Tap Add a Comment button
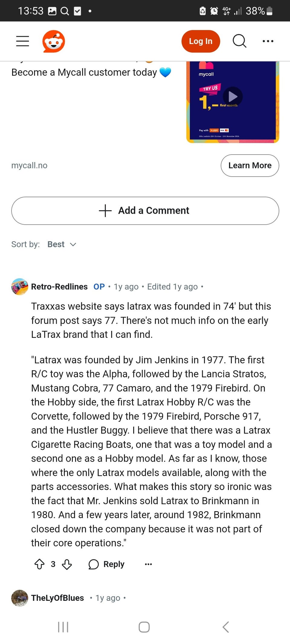The image size is (290, 644). click(x=145, y=210)
